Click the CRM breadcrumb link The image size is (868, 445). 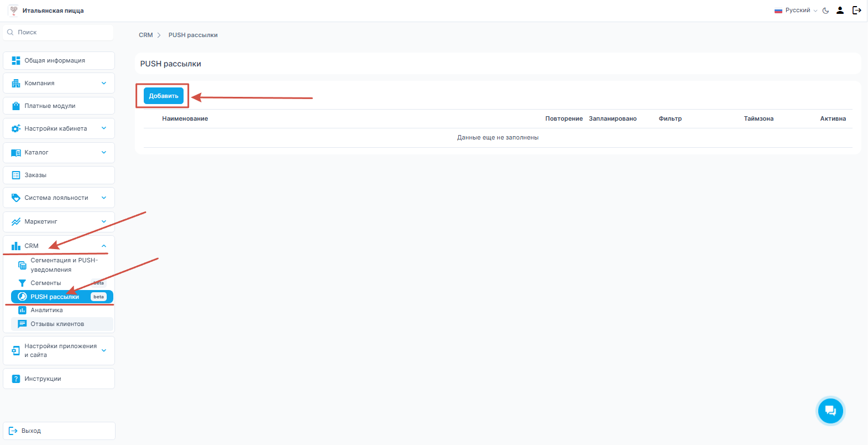(x=145, y=35)
